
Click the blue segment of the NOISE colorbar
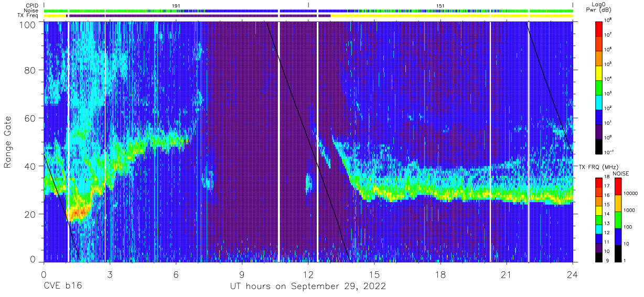point(618,236)
